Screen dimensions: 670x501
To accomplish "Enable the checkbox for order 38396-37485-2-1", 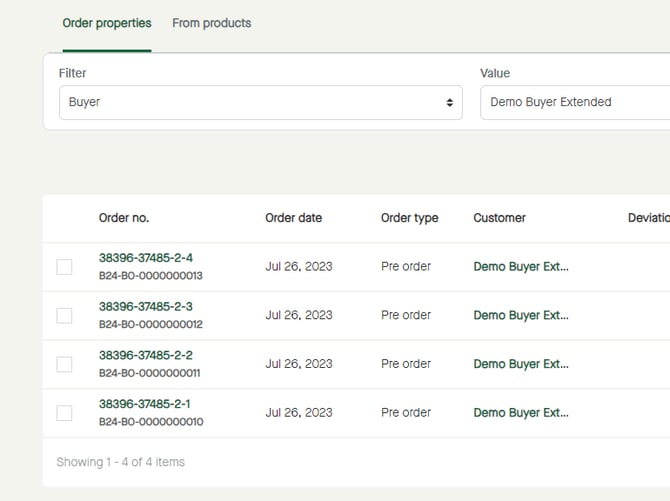I will pos(64,413).
